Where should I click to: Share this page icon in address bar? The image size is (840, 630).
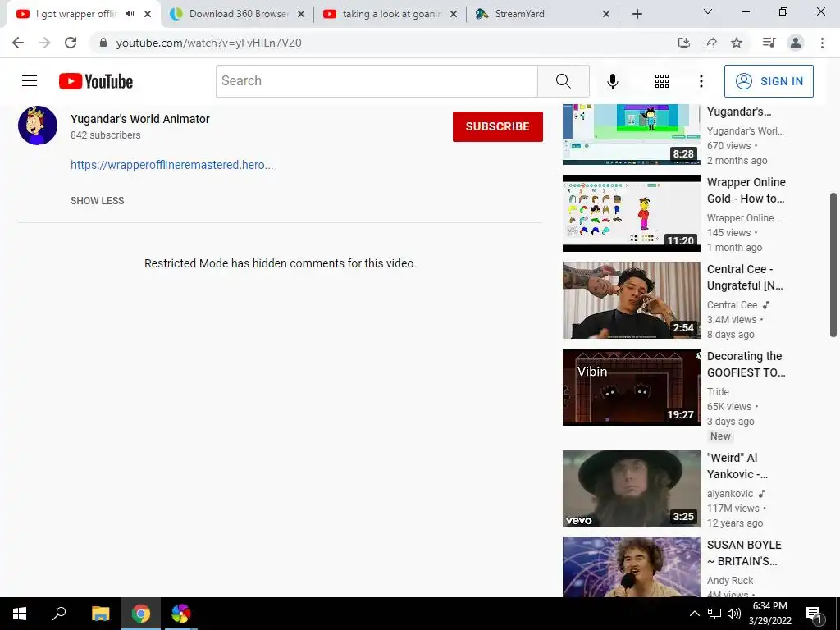(710, 43)
